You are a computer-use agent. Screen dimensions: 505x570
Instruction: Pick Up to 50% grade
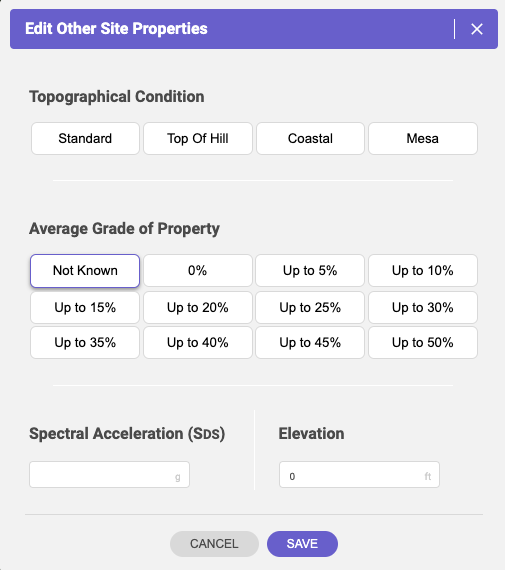tap(423, 342)
